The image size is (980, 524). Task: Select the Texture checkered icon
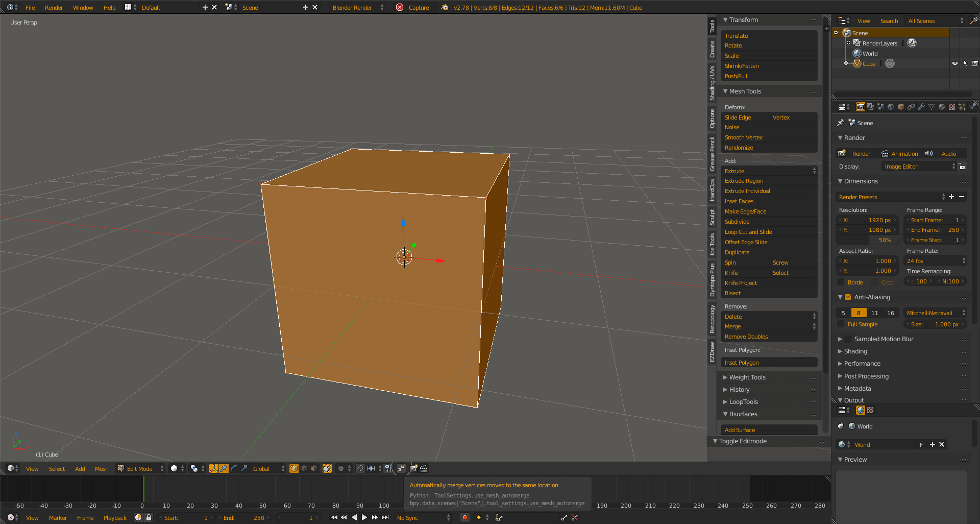(952, 107)
